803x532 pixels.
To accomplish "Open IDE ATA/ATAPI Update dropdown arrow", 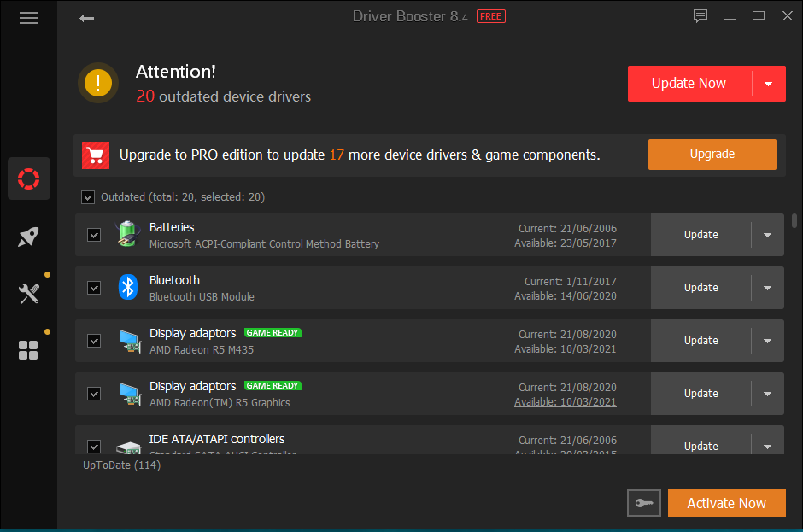I will [767, 447].
